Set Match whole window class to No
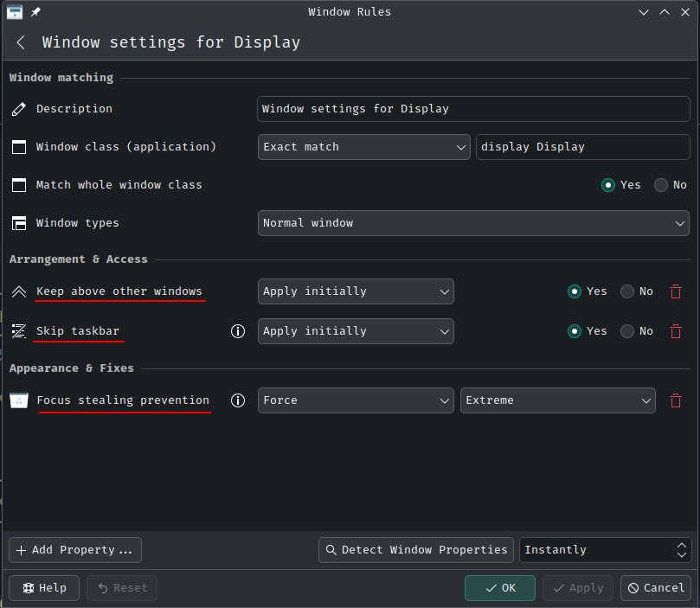This screenshot has height=608, width=700. coord(662,185)
